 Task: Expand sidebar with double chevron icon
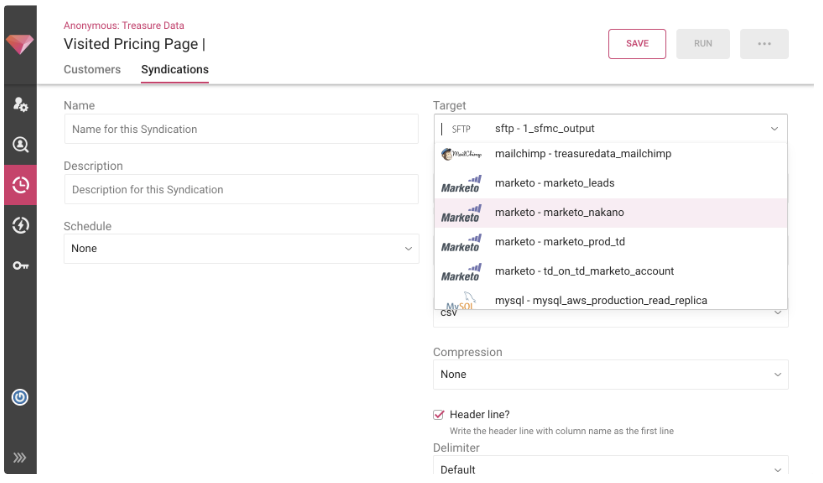click(20, 458)
